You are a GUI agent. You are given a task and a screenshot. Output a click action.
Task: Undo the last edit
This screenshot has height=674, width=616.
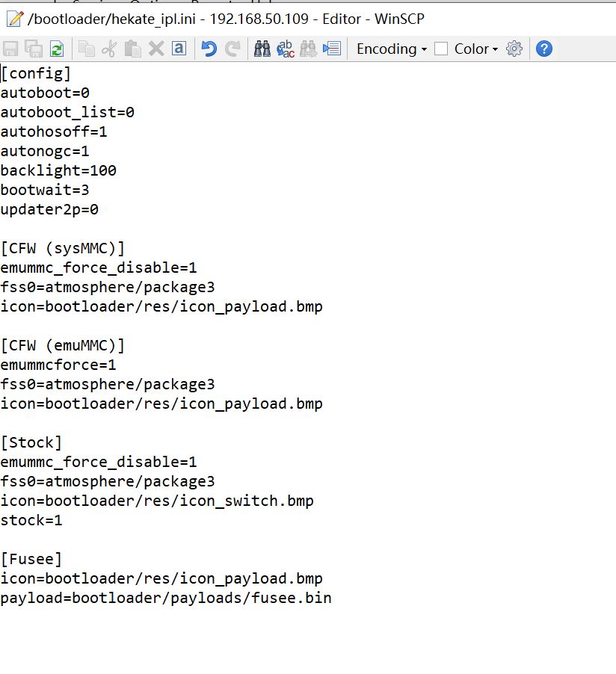click(x=209, y=49)
